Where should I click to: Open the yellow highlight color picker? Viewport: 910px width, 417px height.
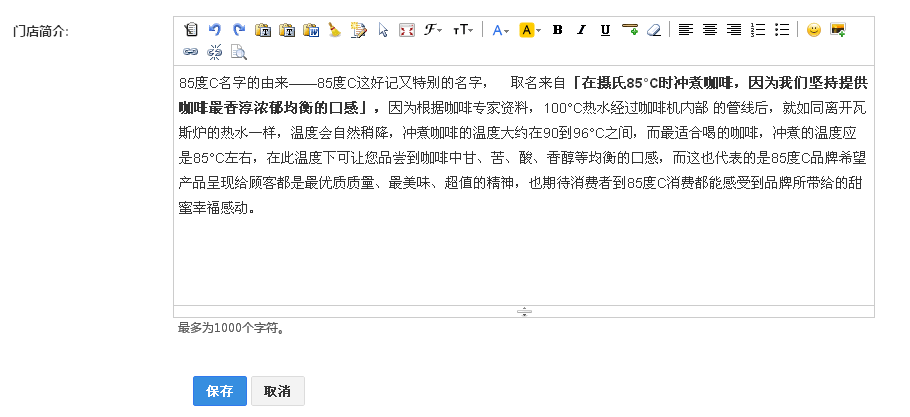point(530,30)
